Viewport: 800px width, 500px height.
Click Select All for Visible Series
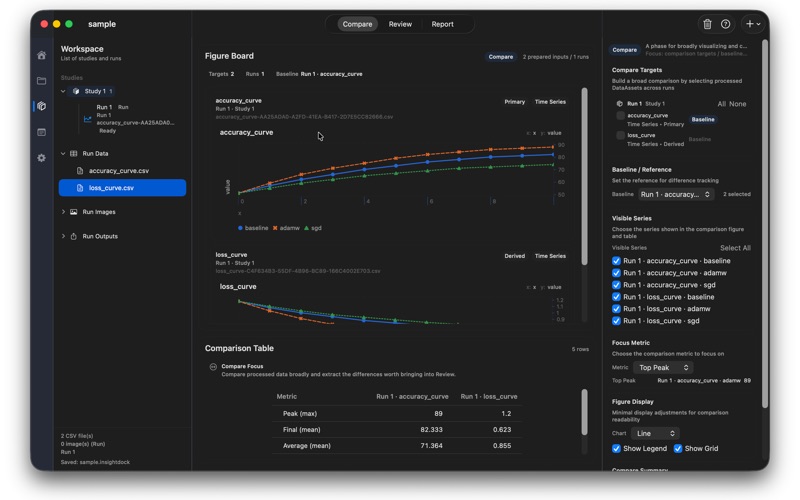coord(735,248)
